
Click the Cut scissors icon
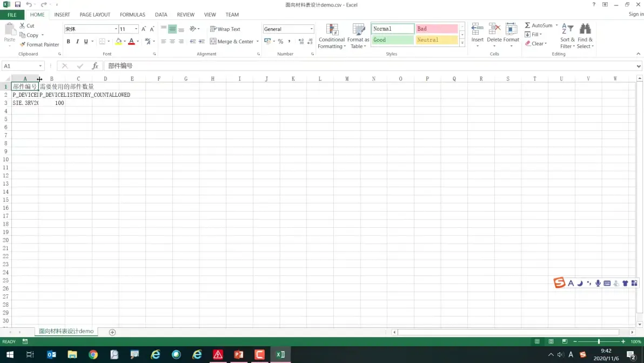pyautogui.click(x=22, y=25)
